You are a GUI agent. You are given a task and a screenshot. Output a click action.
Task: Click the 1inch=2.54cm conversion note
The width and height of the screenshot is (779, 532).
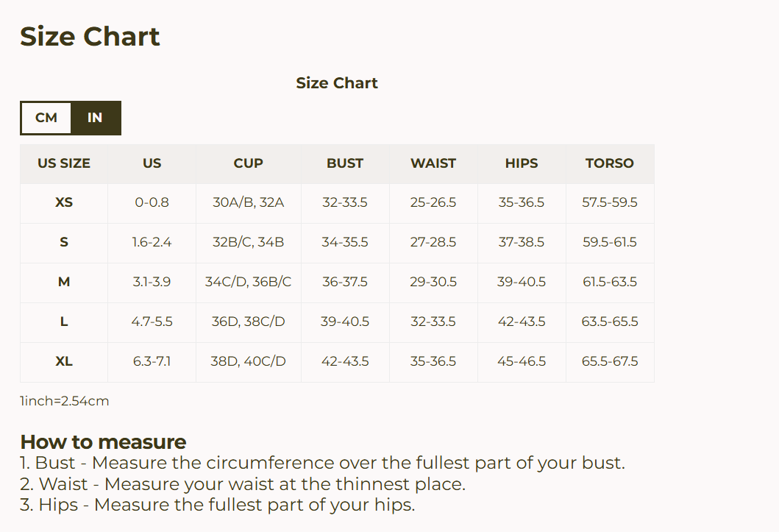[x=65, y=401]
